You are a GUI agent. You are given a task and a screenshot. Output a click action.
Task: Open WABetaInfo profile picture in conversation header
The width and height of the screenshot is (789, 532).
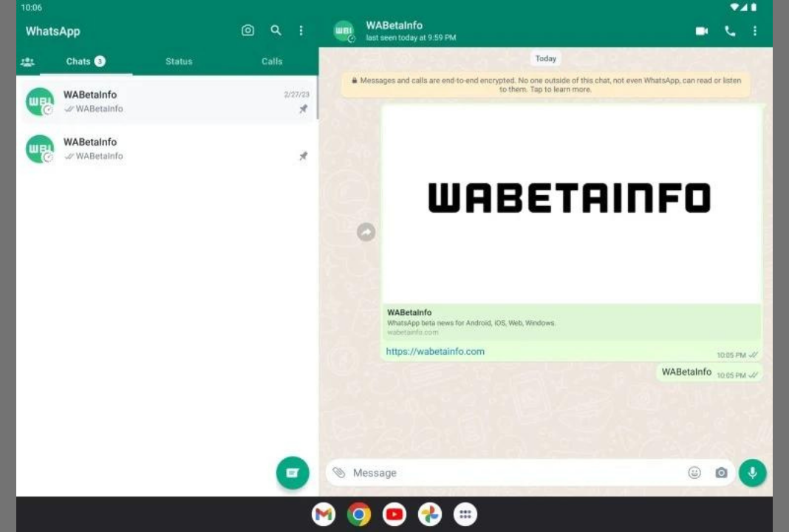344,31
